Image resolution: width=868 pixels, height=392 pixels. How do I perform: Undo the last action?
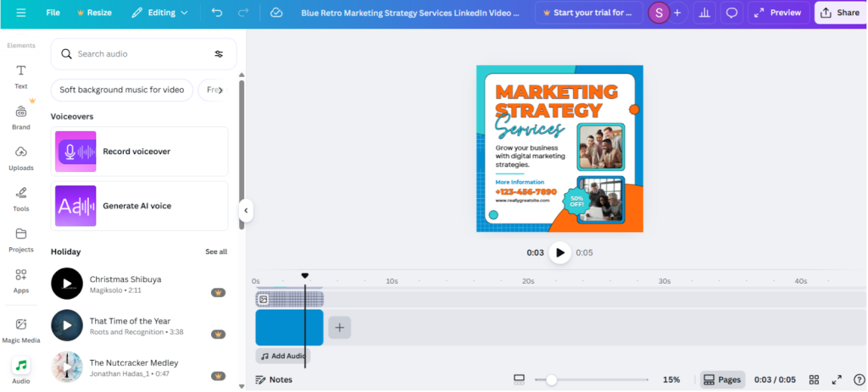[x=216, y=13]
